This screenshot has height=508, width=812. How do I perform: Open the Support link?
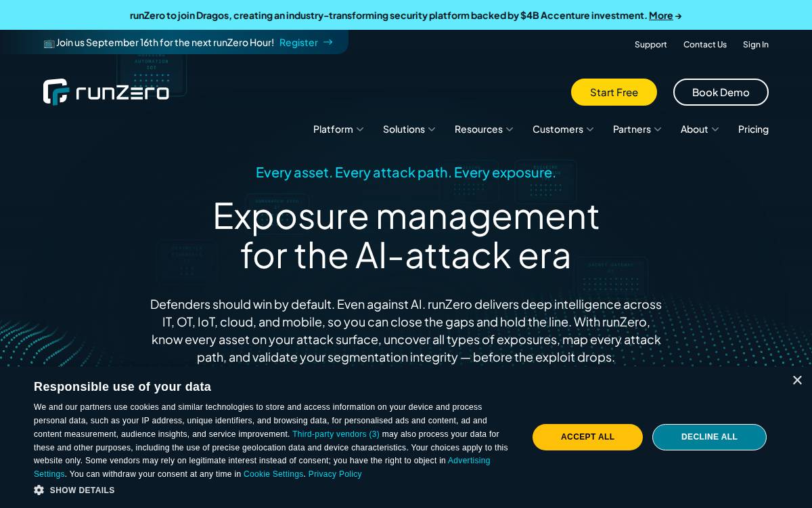tap(651, 45)
